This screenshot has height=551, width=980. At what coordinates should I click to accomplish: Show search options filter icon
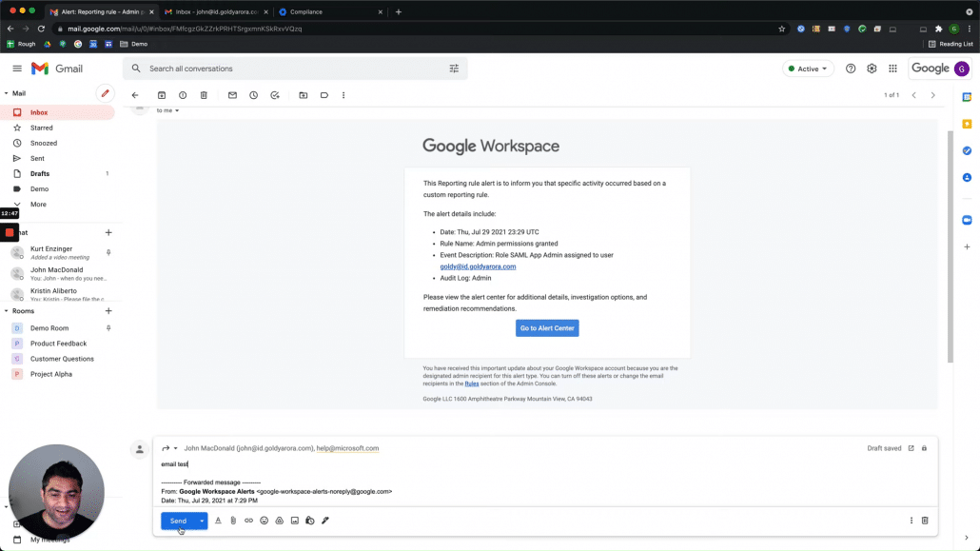coord(454,69)
